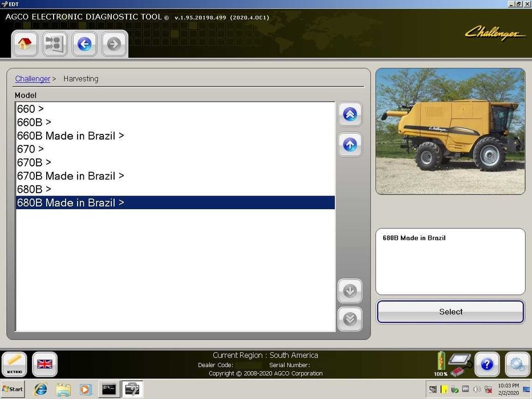The width and height of the screenshot is (532, 399).
Task: Navigate forward with the grey arrow
Action: click(x=114, y=44)
